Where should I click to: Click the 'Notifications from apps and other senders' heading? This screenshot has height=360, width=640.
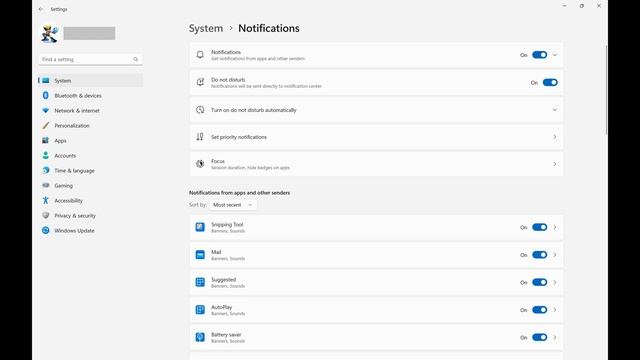coord(239,193)
